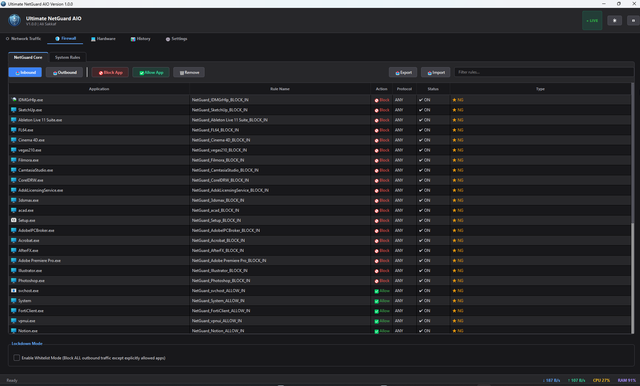Click the NG star icon for Acrobat.exe

[454, 240]
